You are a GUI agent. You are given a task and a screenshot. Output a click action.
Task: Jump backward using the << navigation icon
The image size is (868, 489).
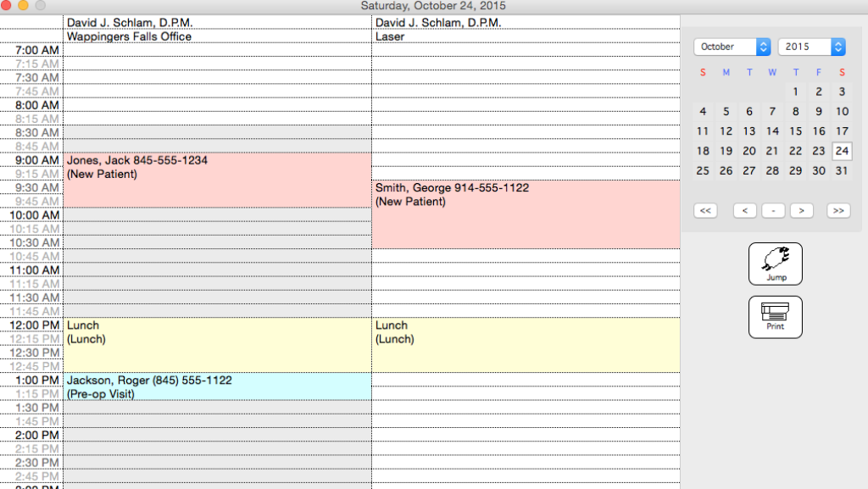pyautogui.click(x=705, y=210)
